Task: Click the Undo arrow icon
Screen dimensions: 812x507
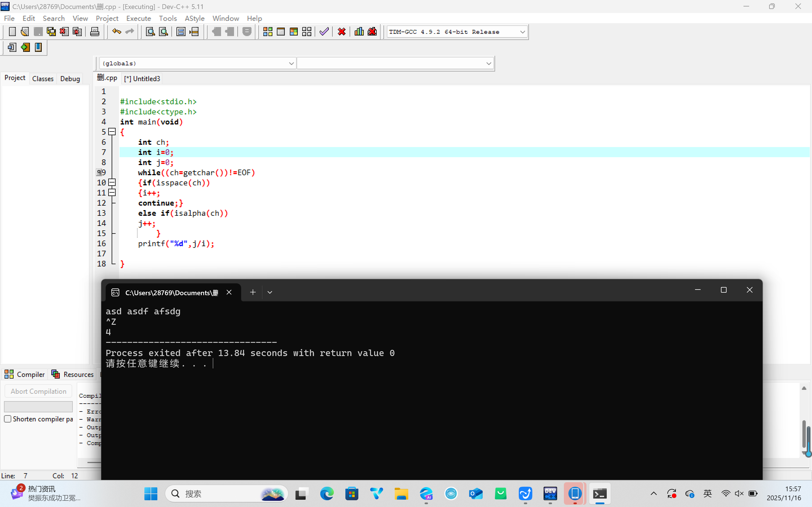Action: pyautogui.click(x=116, y=32)
